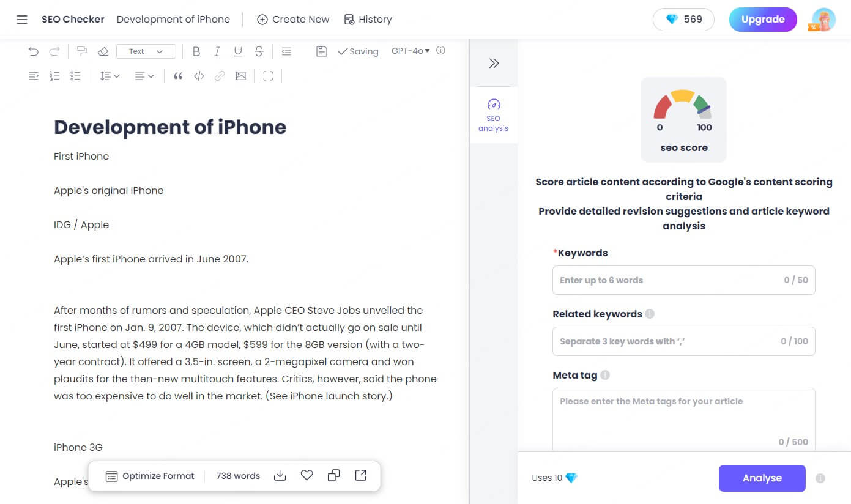Insert an image using the picture icon
The height and width of the screenshot is (504, 851).
[x=241, y=76]
